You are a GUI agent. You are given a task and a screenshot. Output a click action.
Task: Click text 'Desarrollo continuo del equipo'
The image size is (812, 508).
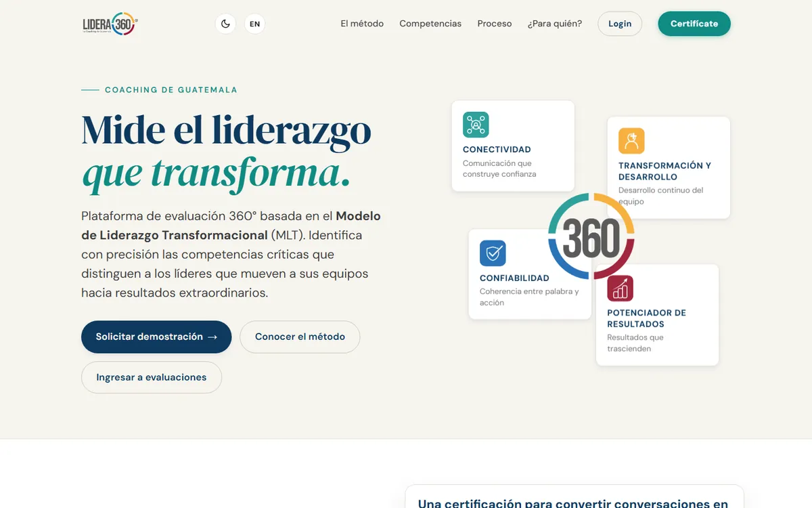660,196
